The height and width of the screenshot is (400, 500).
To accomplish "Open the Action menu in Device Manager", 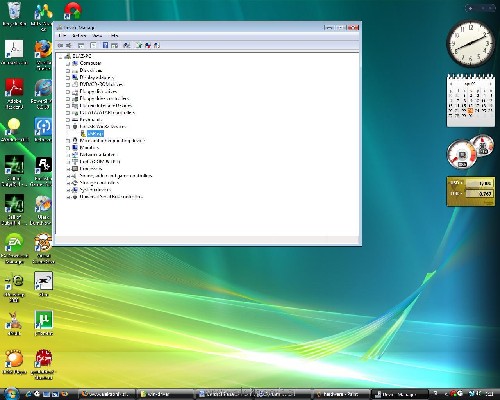I will point(79,35).
